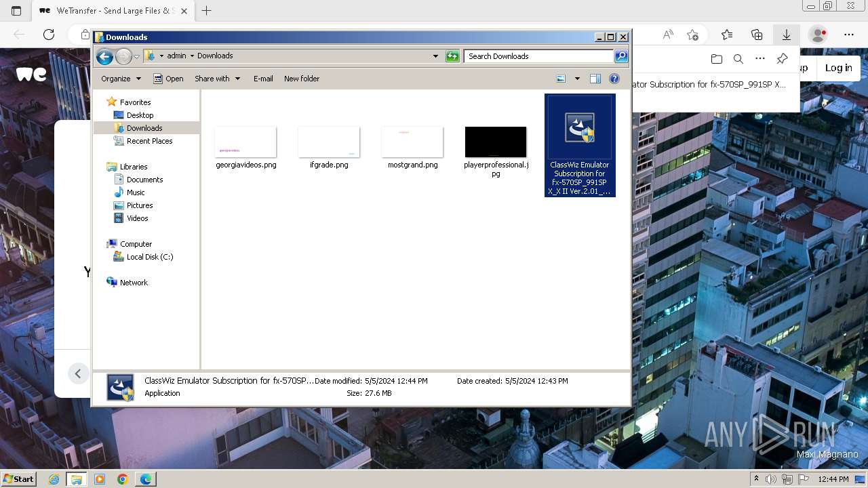Open a new tab in Edge
The height and width of the screenshot is (488, 868).
point(207,10)
